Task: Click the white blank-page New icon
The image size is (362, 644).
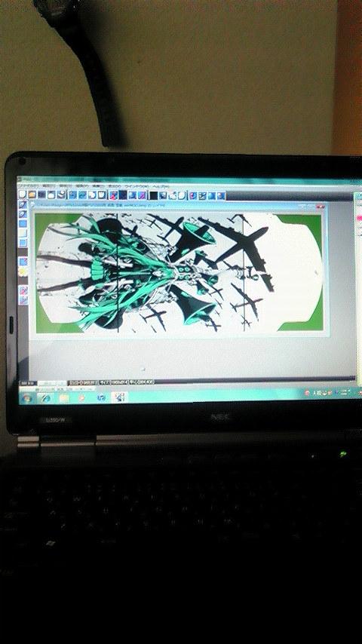Action: tap(23, 195)
